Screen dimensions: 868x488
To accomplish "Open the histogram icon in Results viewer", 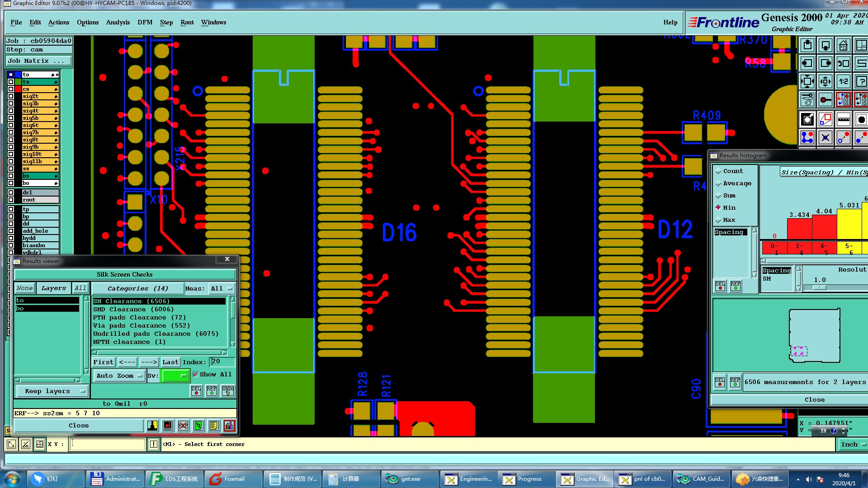I will click(x=229, y=426).
